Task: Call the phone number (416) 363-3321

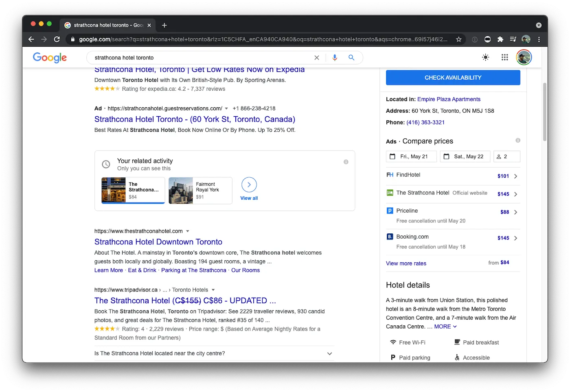Action: point(425,122)
